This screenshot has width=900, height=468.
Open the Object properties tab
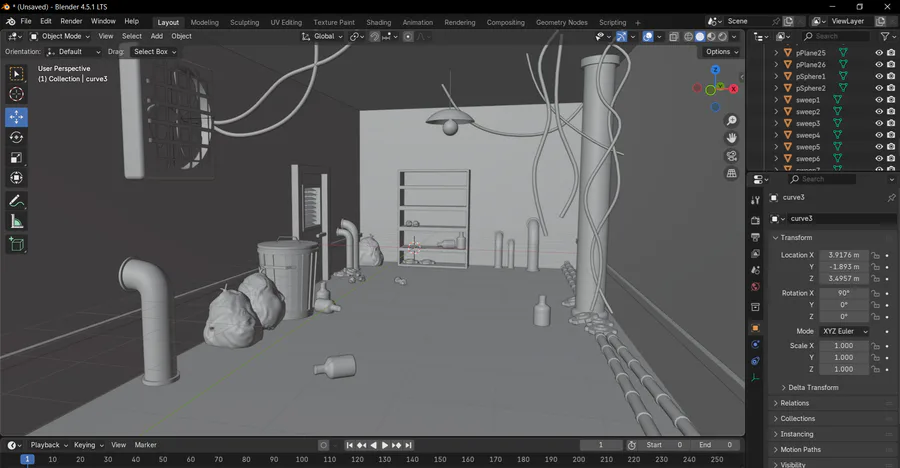[x=755, y=328]
